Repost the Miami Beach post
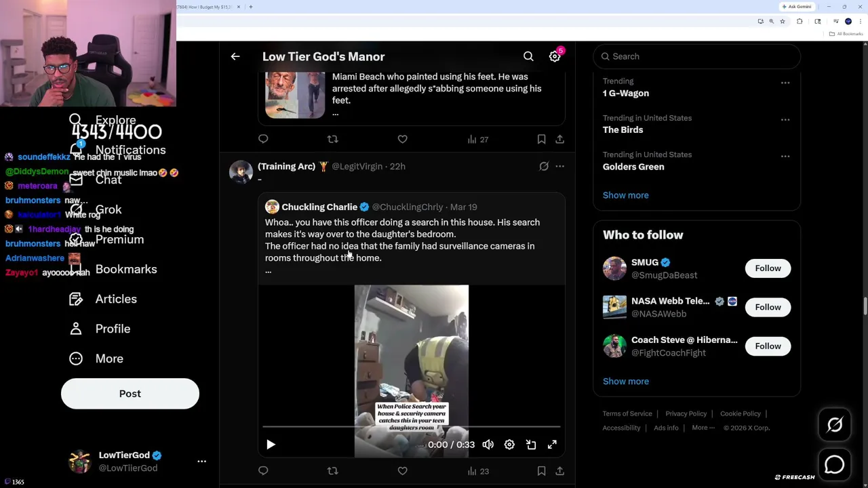 (x=332, y=139)
